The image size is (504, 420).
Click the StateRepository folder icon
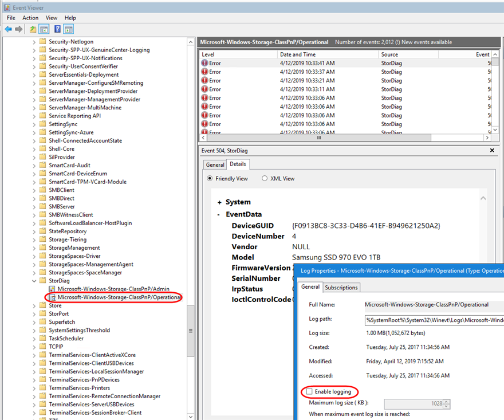tap(43, 231)
